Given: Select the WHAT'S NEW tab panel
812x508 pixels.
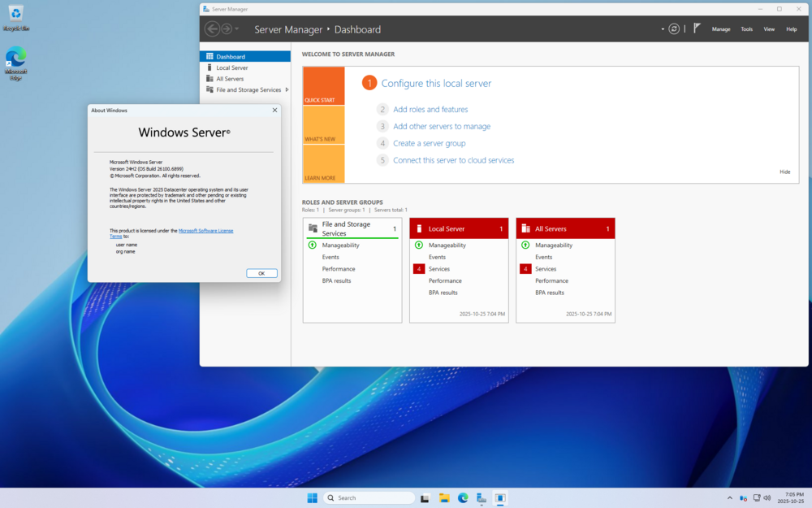Looking at the screenshot, I should click(x=324, y=125).
